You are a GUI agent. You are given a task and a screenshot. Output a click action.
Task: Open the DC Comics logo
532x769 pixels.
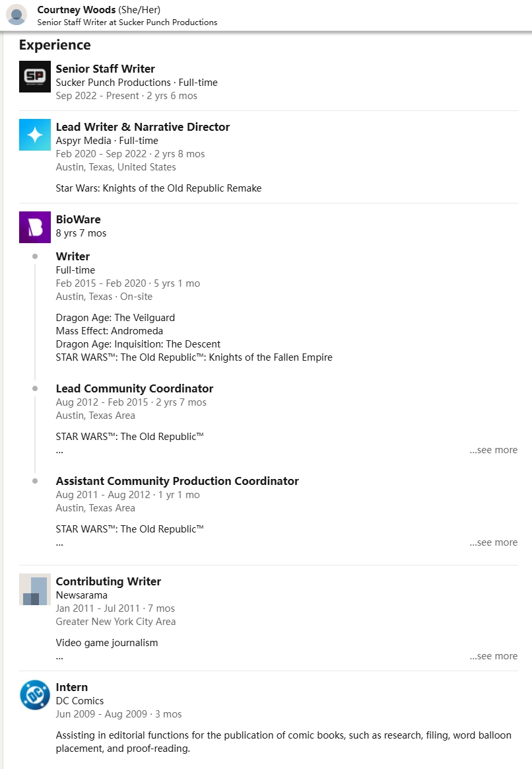[35, 695]
